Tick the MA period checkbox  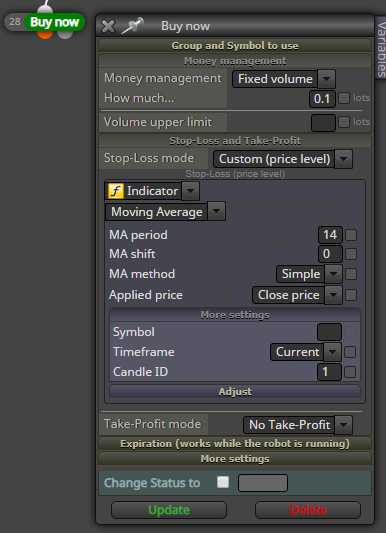tap(351, 235)
